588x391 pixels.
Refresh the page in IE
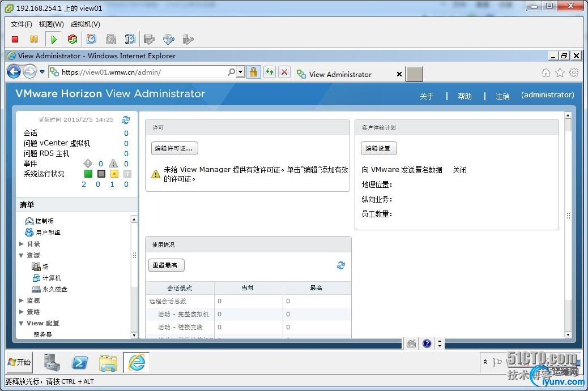tap(269, 72)
